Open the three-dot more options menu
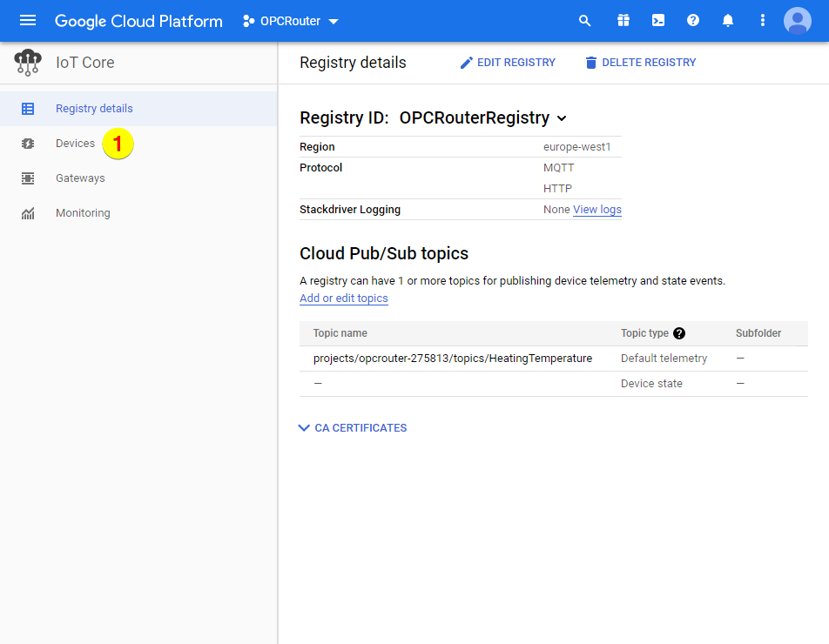Viewport: 829px width, 644px height. (763, 21)
